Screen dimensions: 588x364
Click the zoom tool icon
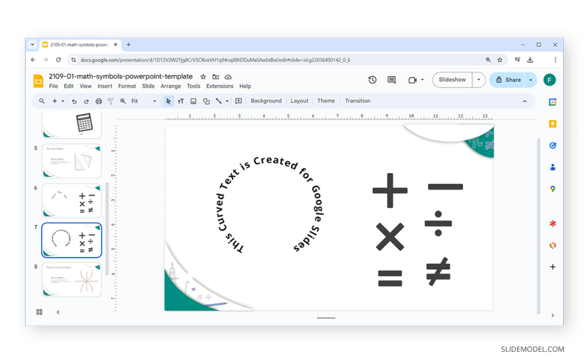tap(123, 101)
